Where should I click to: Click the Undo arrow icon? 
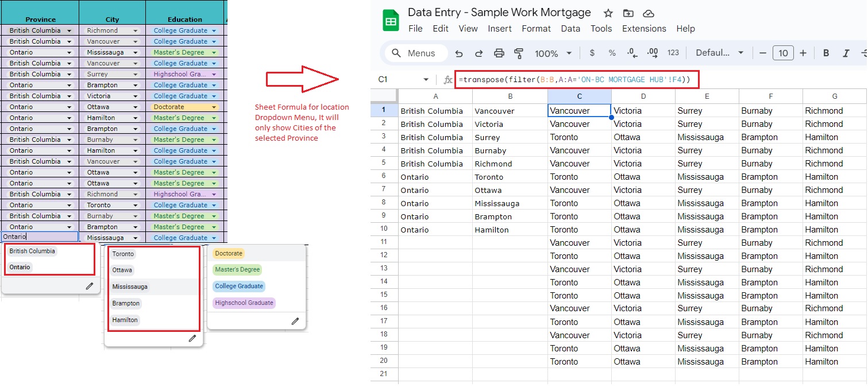[459, 53]
